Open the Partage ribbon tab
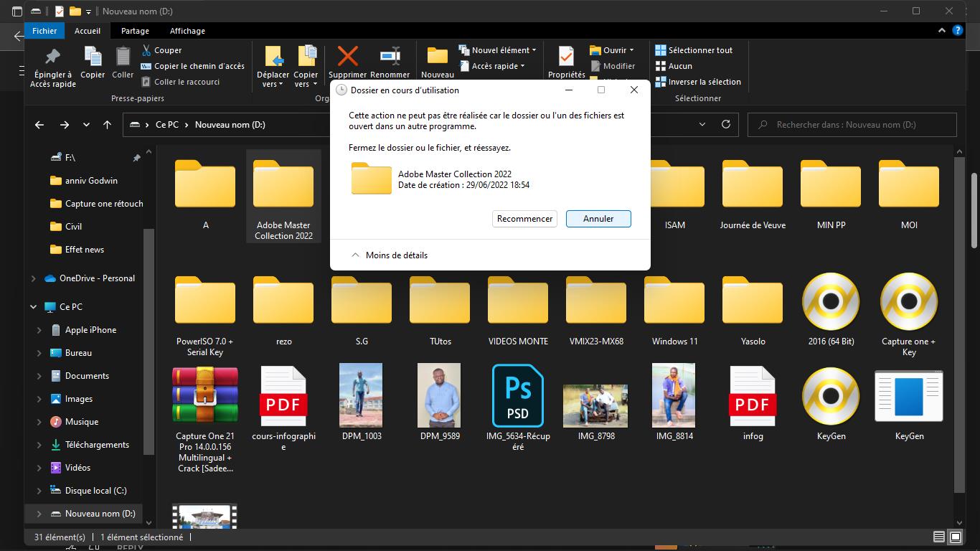 tap(135, 31)
